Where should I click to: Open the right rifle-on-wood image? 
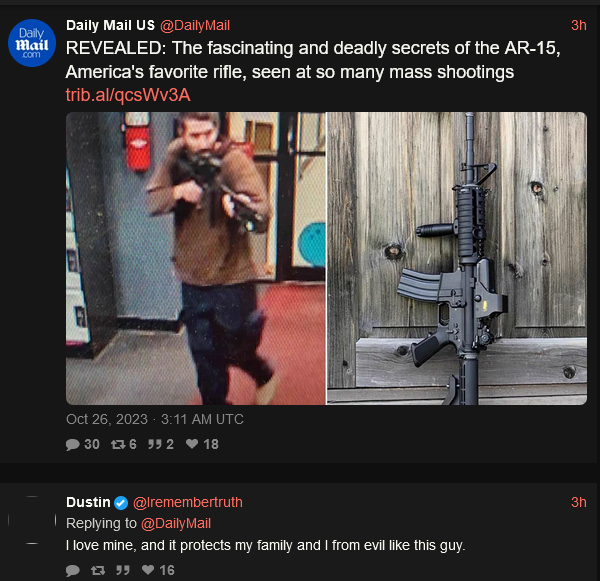pos(457,258)
